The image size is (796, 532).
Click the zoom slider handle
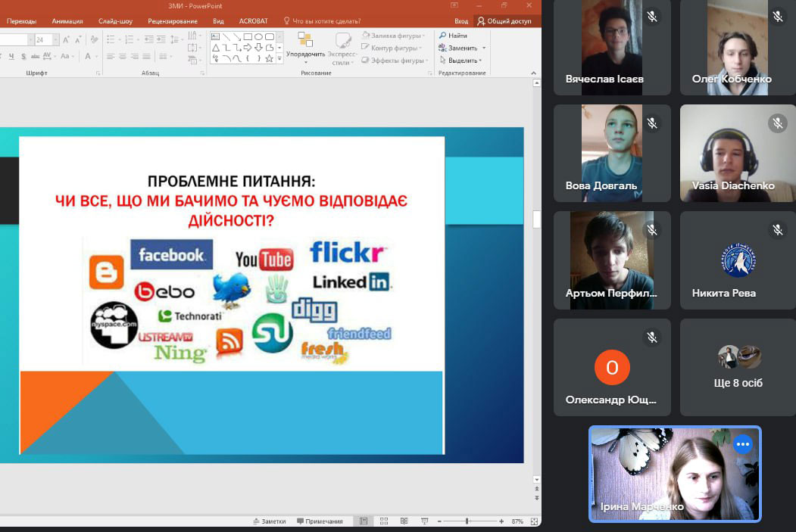(x=467, y=521)
